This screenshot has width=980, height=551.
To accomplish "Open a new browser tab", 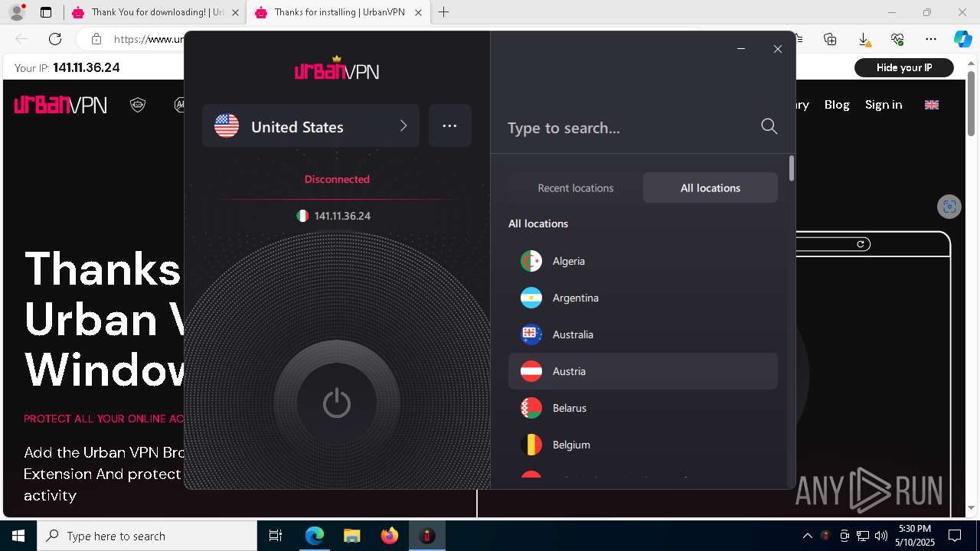I will coord(443,12).
